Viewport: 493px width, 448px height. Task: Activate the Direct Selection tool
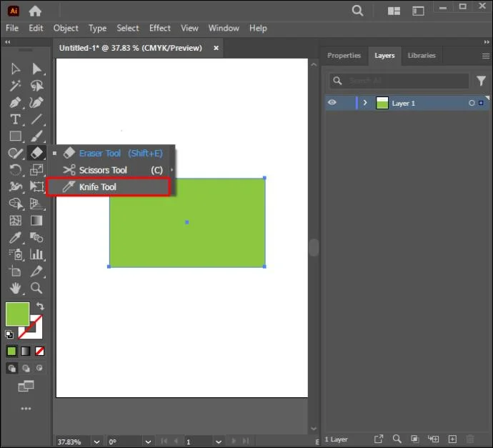click(x=36, y=69)
